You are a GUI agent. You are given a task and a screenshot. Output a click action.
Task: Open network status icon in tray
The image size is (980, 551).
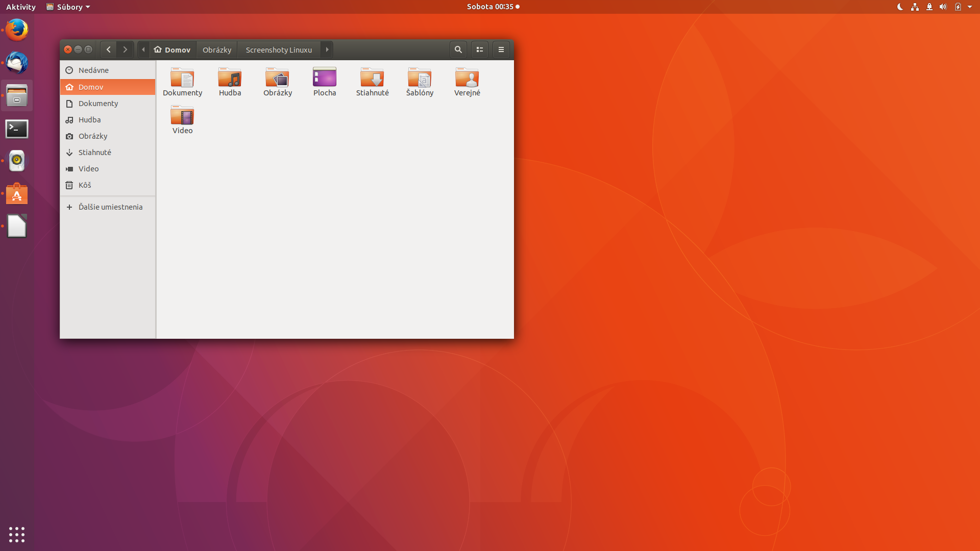(x=915, y=7)
